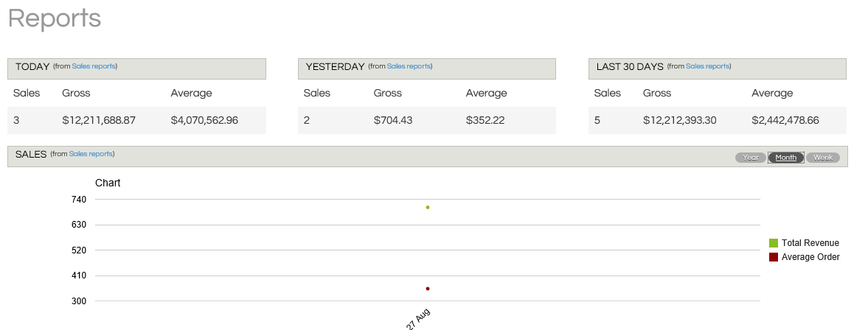868x330 pixels.
Task: Select the Month chart range button
Action: coord(785,158)
